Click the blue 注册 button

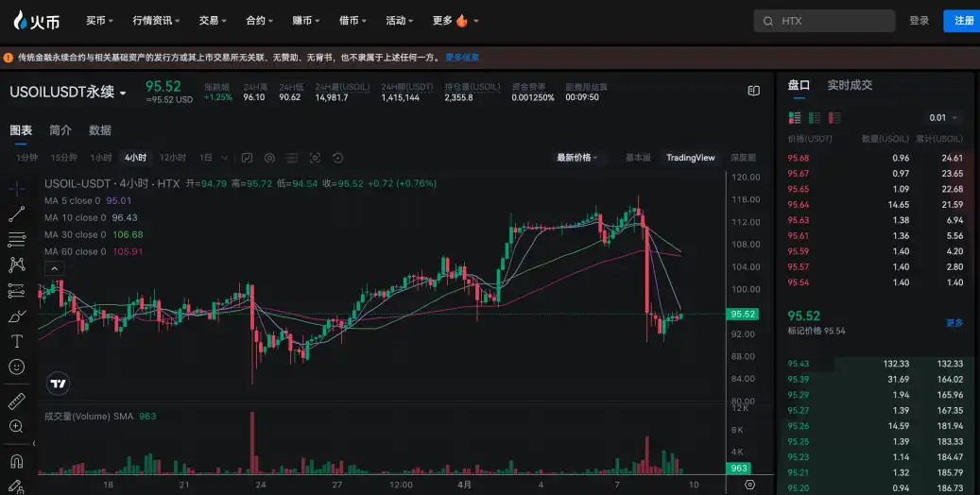(x=963, y=21)
